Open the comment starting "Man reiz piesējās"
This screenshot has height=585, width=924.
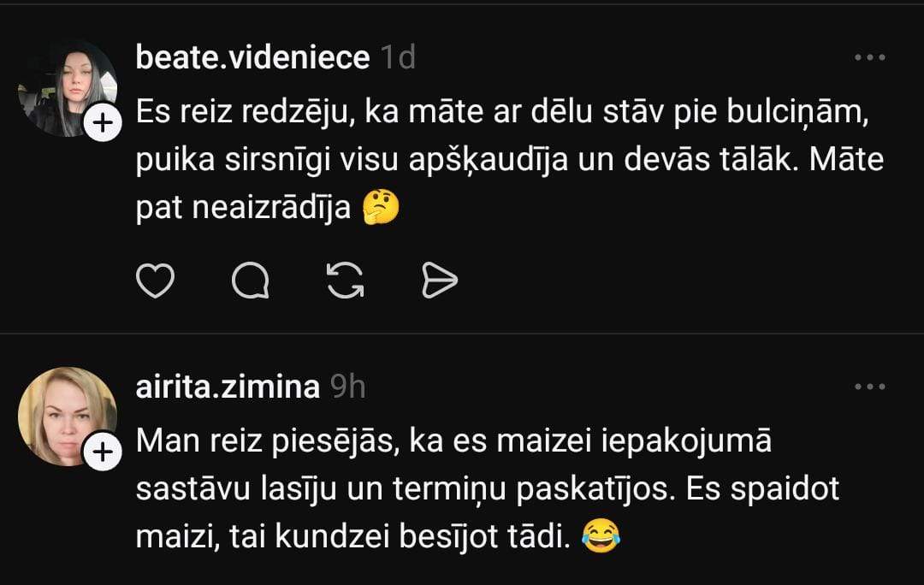tap(453, 442)
